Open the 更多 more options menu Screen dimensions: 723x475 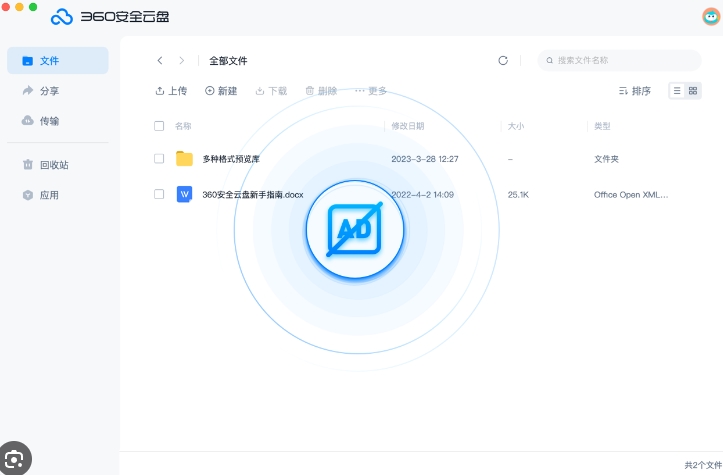(x=371, y=91)
